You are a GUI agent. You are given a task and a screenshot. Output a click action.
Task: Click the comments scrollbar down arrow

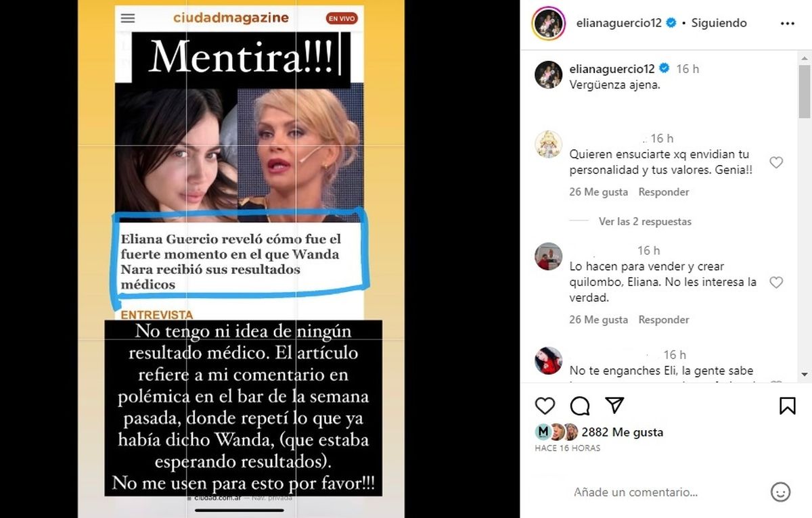tap(804, 374)
